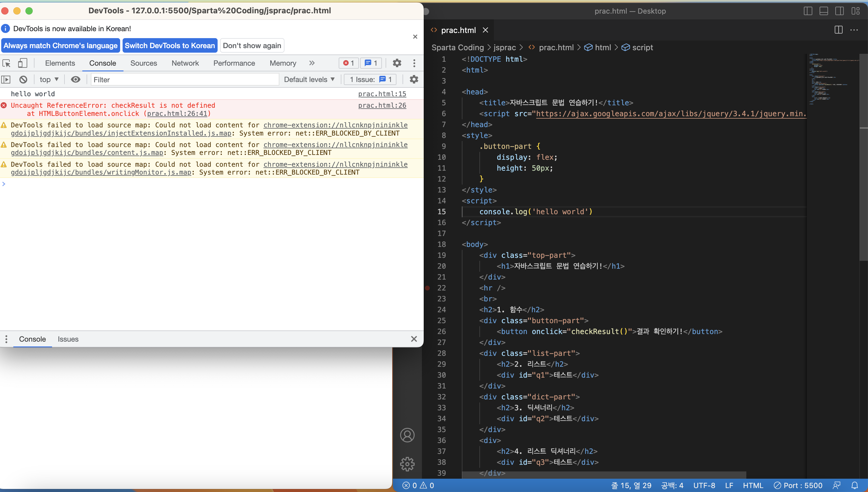Screen dimensions: 868x492
Task: Open VS Code Accounts icon
Action: coord(407,435)
